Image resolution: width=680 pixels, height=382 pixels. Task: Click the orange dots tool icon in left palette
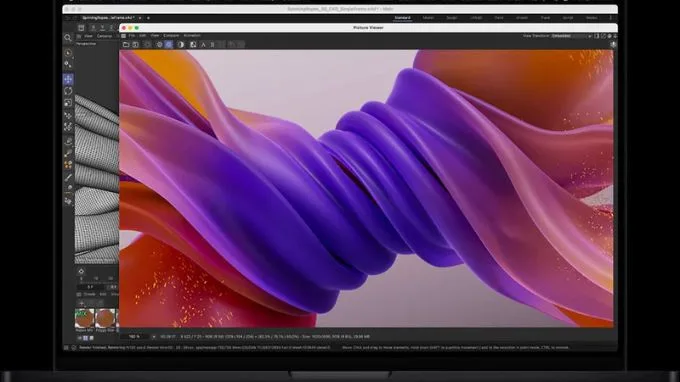point(68,165)
